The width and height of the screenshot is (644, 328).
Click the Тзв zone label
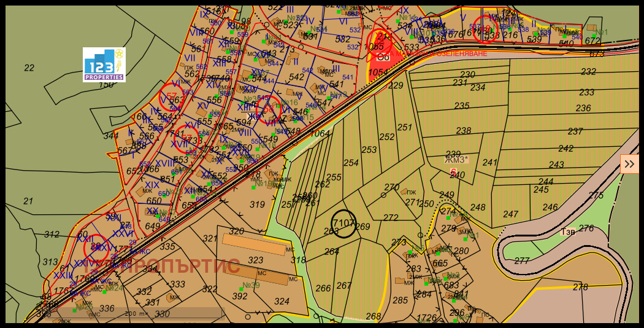pyautogui.click(x=568, y=232)
